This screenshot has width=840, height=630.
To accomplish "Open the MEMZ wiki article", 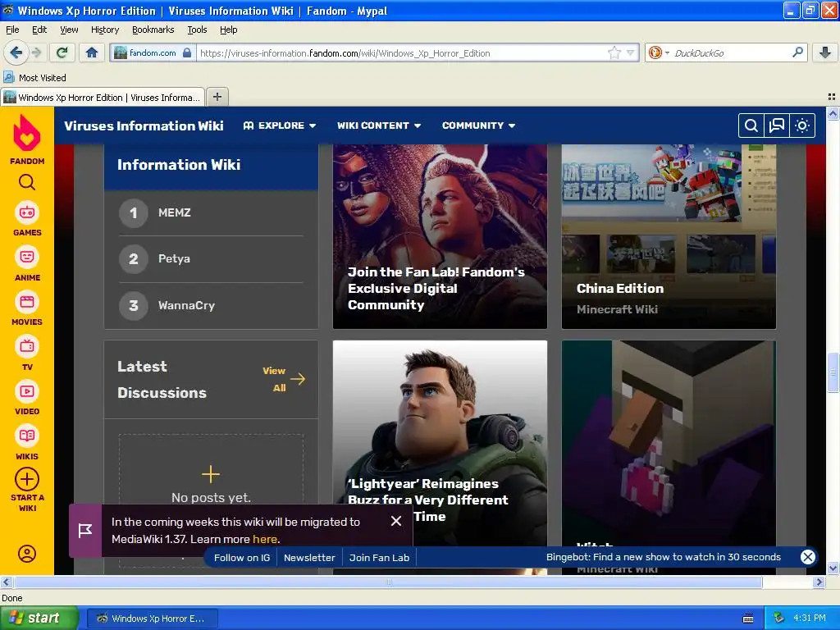I will point(174,212).
